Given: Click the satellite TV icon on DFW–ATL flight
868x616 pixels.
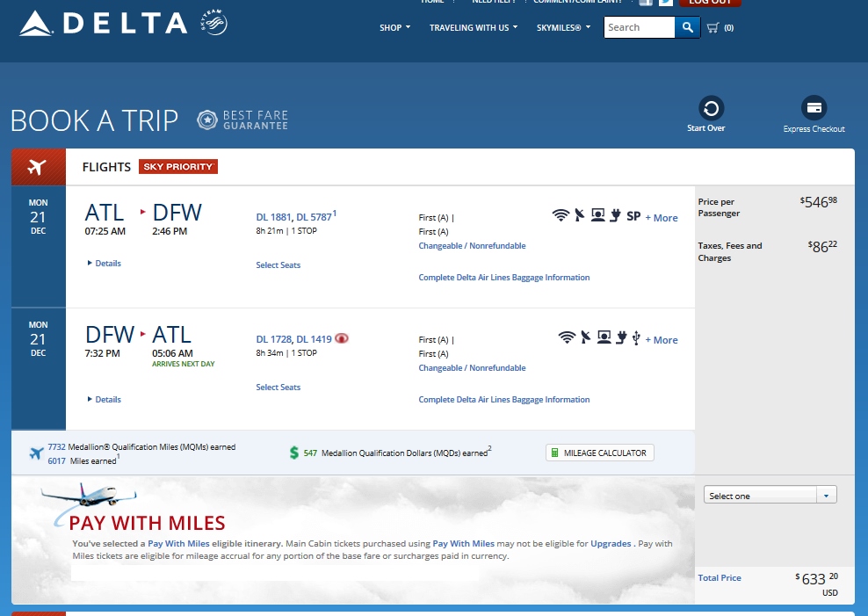Looking at the screenshot, I should [x=585, y=337].
